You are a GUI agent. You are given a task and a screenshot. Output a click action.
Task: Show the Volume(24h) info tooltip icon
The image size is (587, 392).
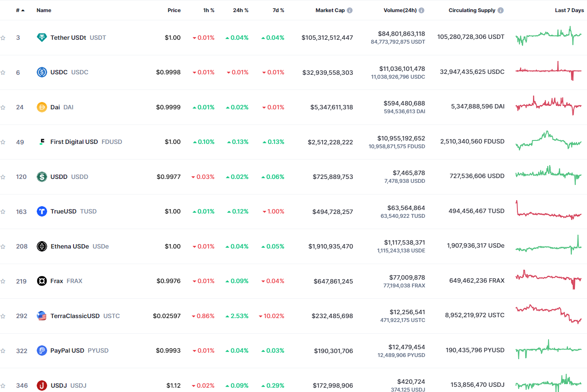pos(421,10)
